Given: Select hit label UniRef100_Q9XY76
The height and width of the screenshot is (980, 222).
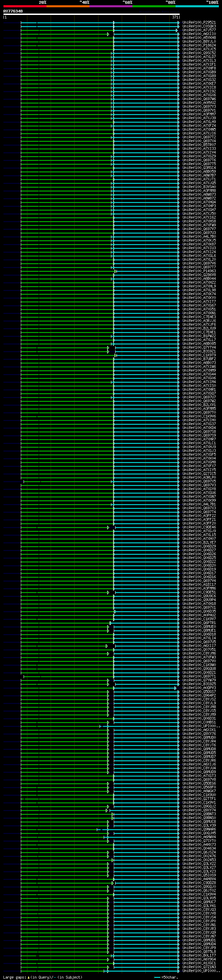Looking at the screenshot, I should [199, 734].
